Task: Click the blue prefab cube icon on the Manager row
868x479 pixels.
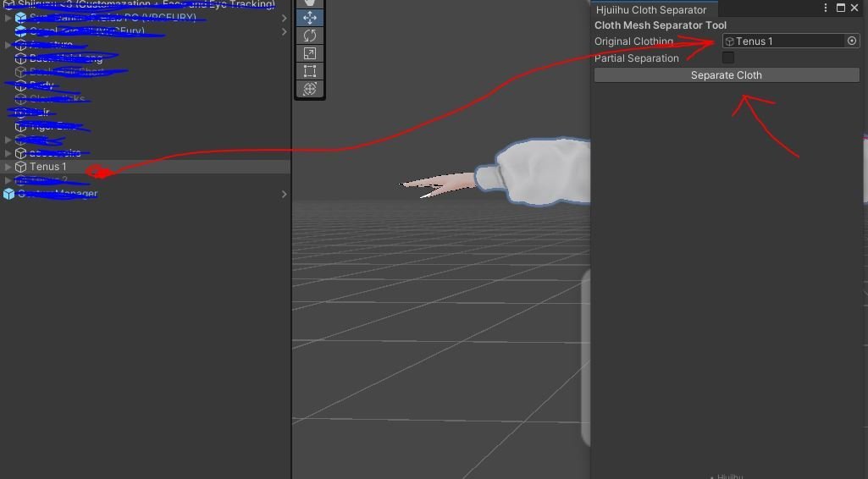Action: (8, 194)
